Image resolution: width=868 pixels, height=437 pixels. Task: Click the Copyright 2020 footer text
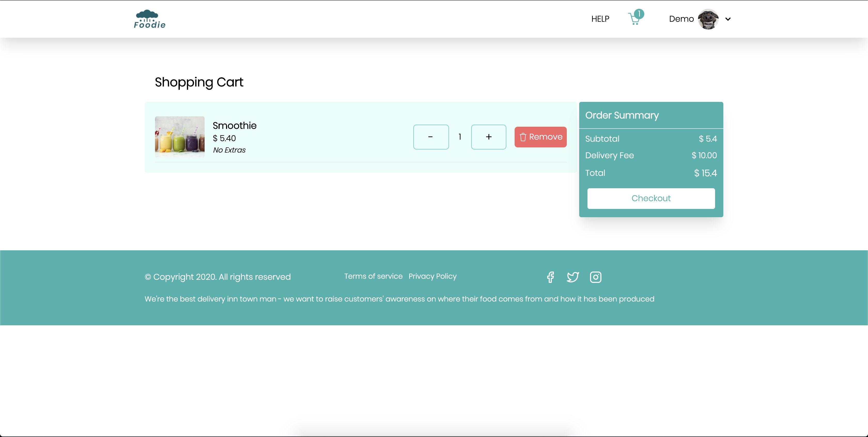coord(218,277)
